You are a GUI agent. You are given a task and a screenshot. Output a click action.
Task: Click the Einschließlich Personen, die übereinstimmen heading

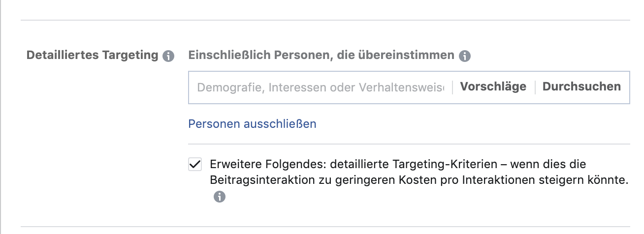pyautogui.click(x=321, y=55)
